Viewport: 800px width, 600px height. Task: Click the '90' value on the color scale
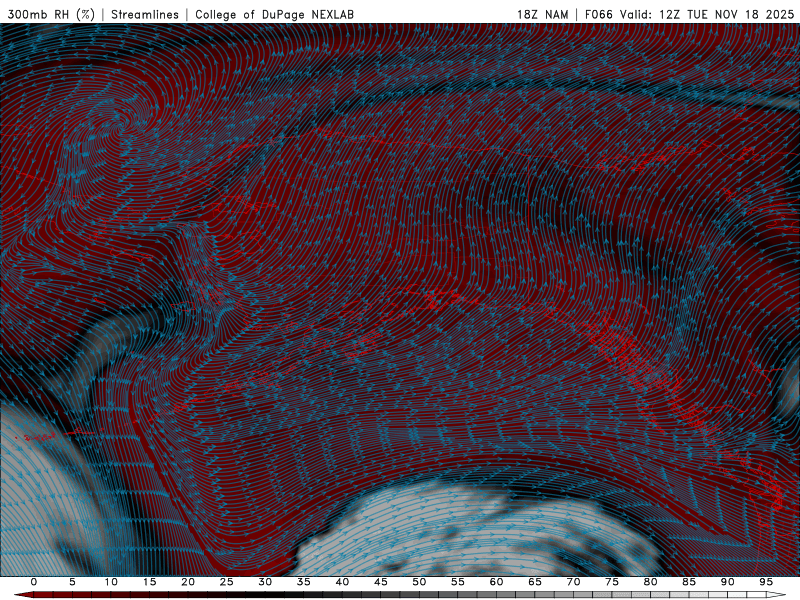pos(727,582)
